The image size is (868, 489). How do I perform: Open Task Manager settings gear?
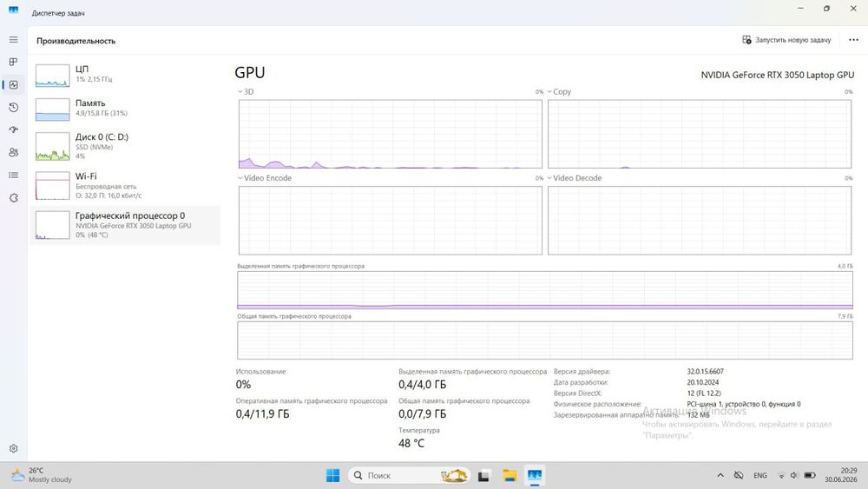tap(13, 448)
